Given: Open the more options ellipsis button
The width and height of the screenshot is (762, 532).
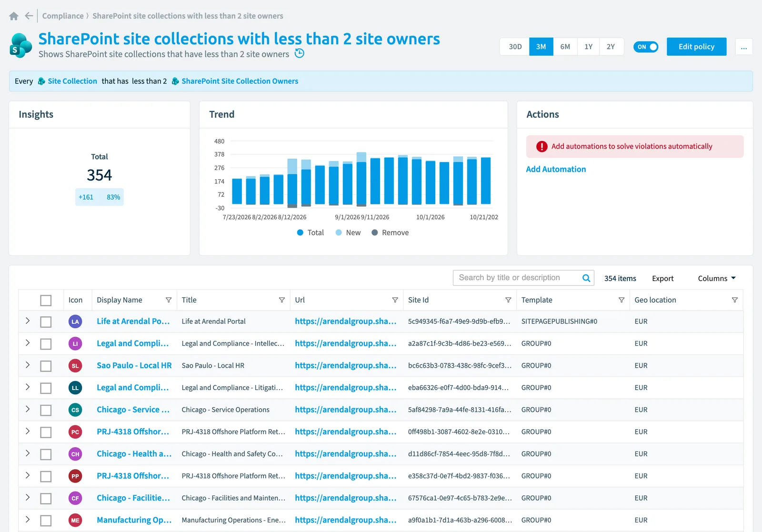Looking at the screenshot, I should point(744,47).
